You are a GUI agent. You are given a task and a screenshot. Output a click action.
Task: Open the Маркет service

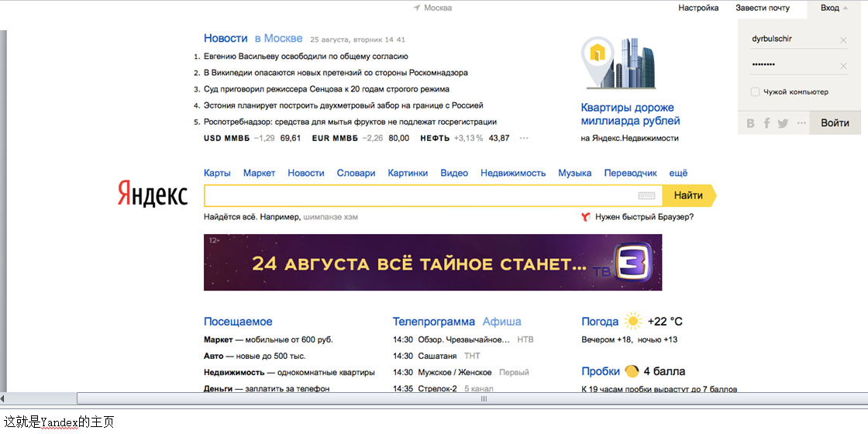pyautogui.click(x=259, y=173)
